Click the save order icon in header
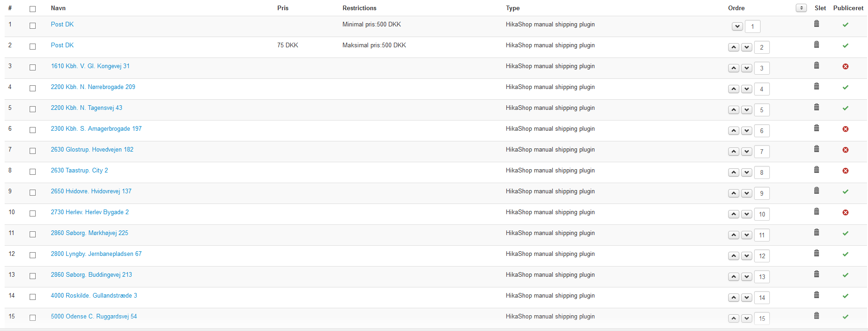 801,8
